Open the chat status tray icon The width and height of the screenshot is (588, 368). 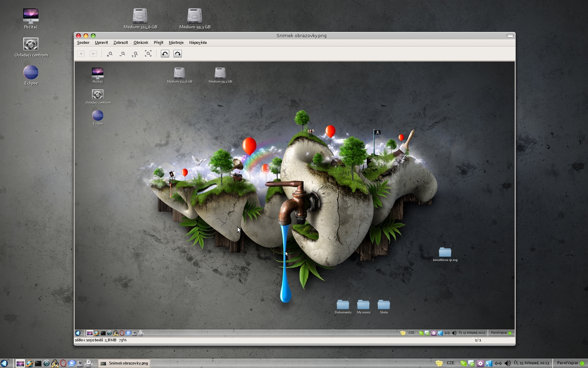pyautogui.click(x=471, y=363)
